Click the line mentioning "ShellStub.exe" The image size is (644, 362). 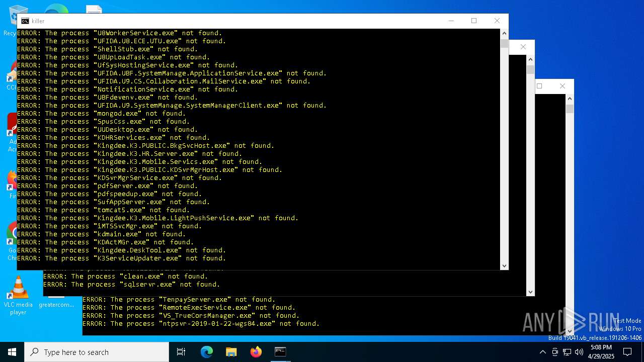pyautogui.click(x=108, y=49)
